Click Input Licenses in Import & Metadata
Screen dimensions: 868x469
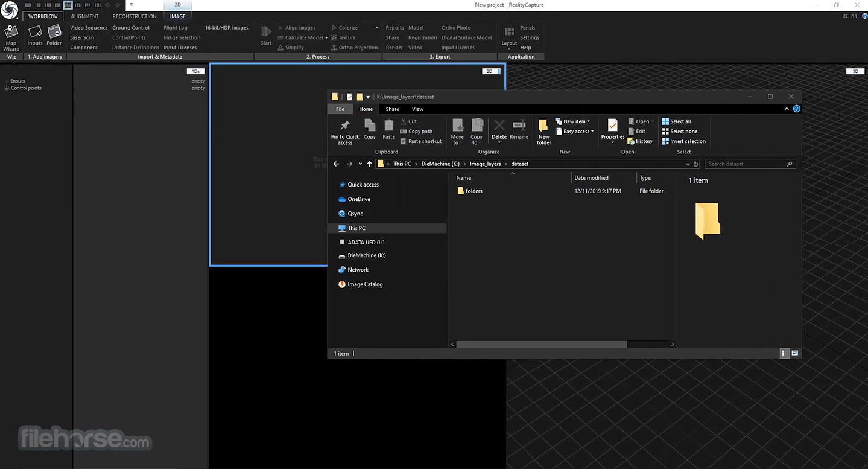pos(180,48)
